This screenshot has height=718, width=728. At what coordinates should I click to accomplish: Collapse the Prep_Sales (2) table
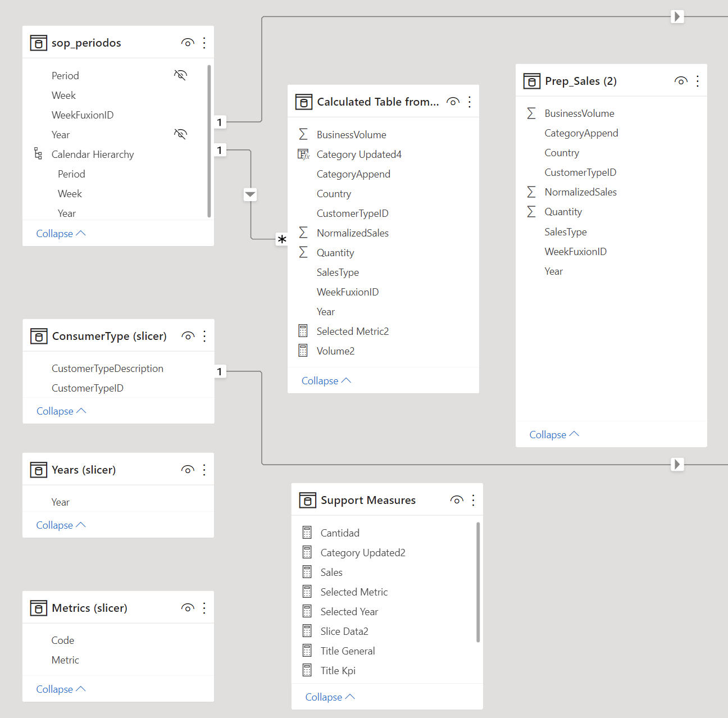click(x=554, y=434)
